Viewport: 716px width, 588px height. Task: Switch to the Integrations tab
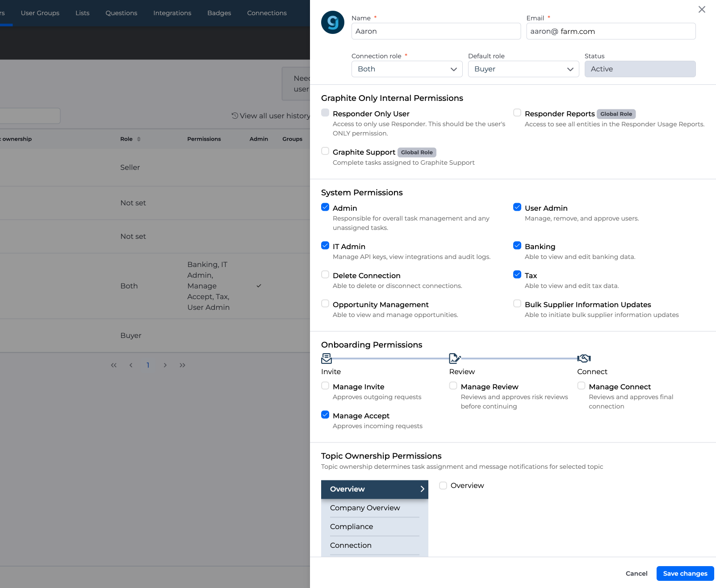(x=172, y=13)
